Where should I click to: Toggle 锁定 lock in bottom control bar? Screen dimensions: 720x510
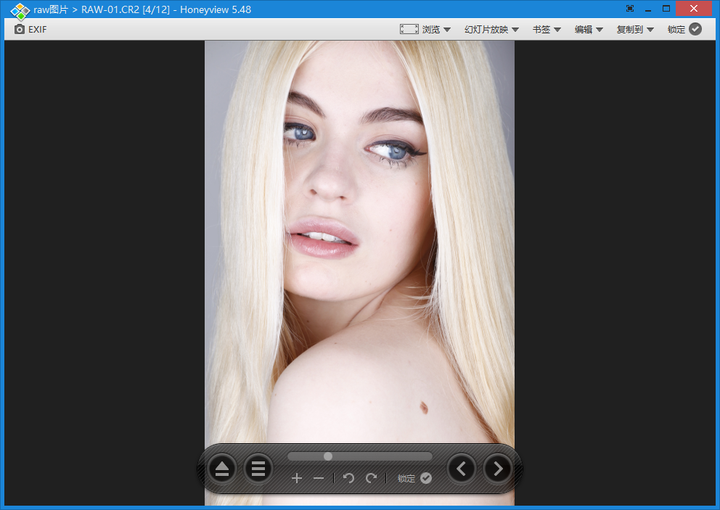coord(415,478)
